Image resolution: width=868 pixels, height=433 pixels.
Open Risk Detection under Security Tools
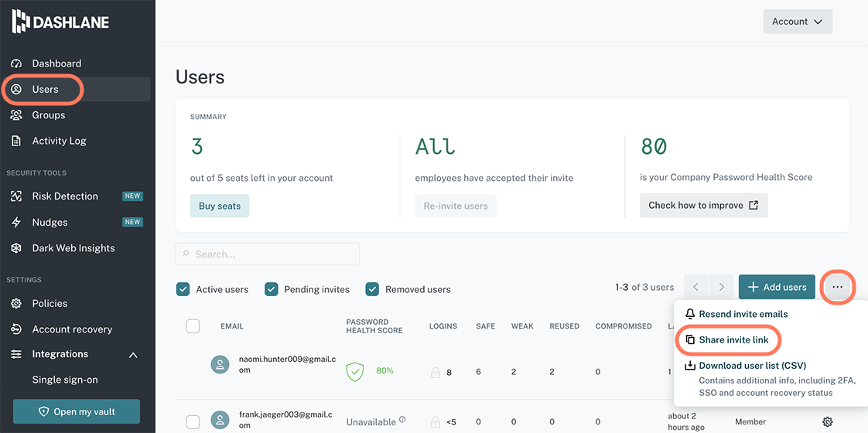point(65,196)
